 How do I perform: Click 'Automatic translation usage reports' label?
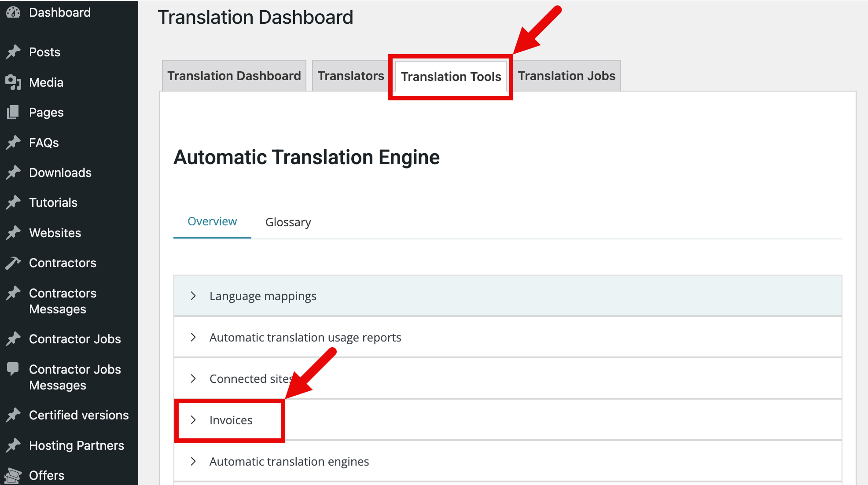[x=305, y=338]
